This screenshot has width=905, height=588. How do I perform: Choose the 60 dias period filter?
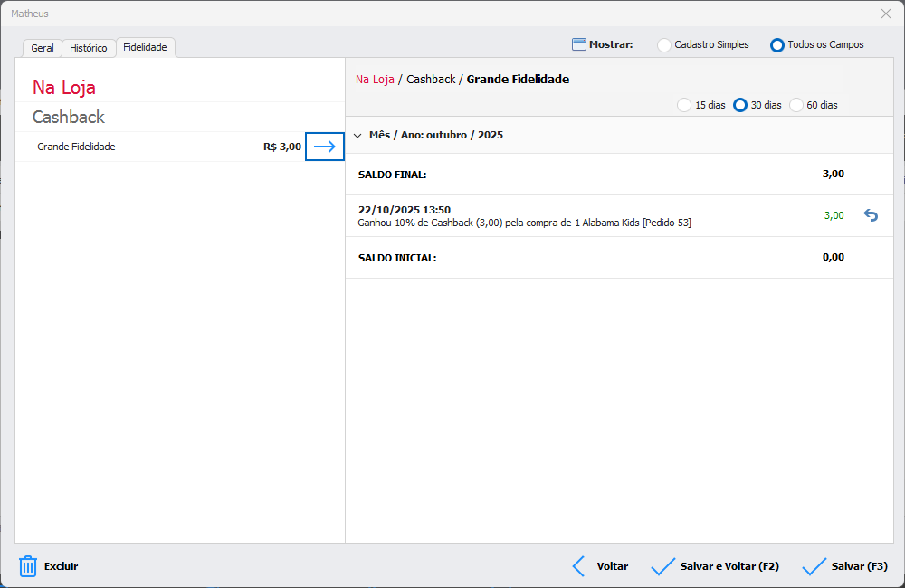(796, 105)
